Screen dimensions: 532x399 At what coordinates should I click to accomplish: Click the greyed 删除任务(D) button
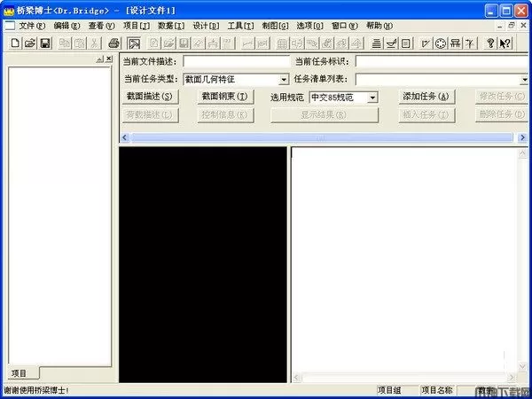click(x=502, y=115)
